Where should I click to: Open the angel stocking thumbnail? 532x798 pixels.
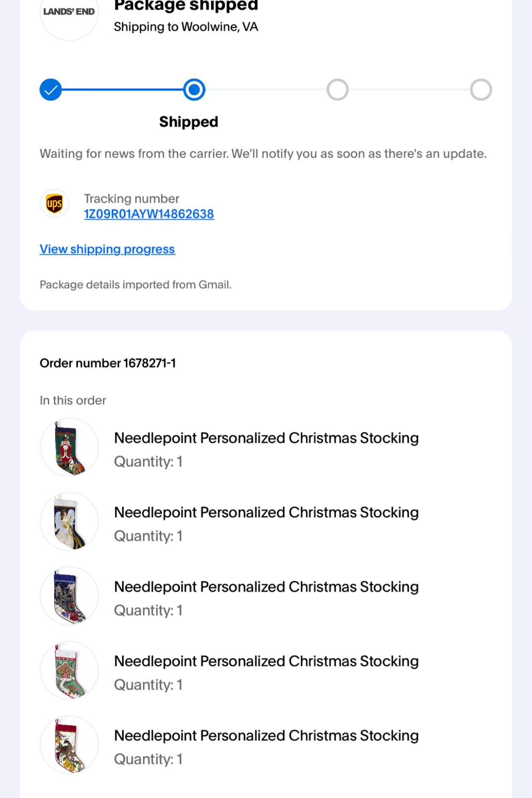click(x=69, y=522)
